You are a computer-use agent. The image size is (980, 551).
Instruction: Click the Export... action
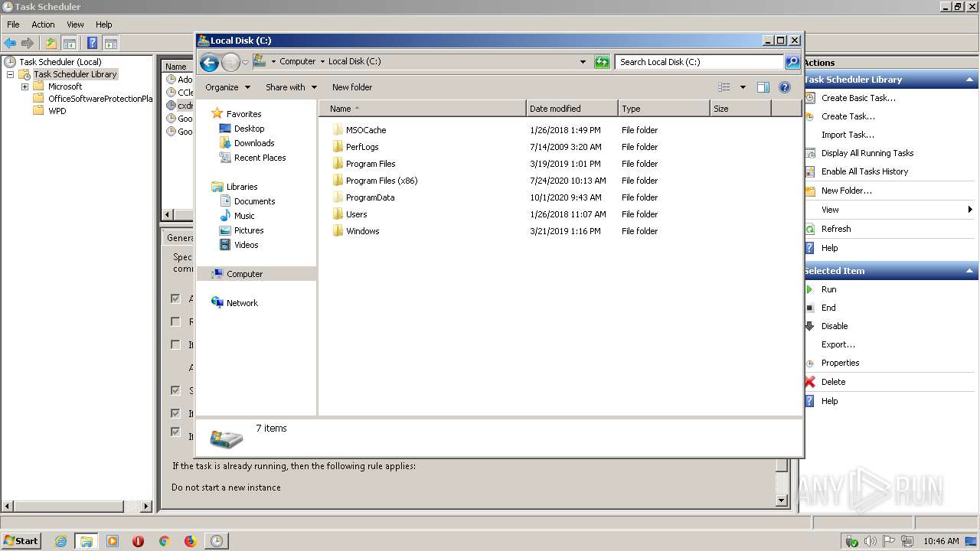click(838, 344)
